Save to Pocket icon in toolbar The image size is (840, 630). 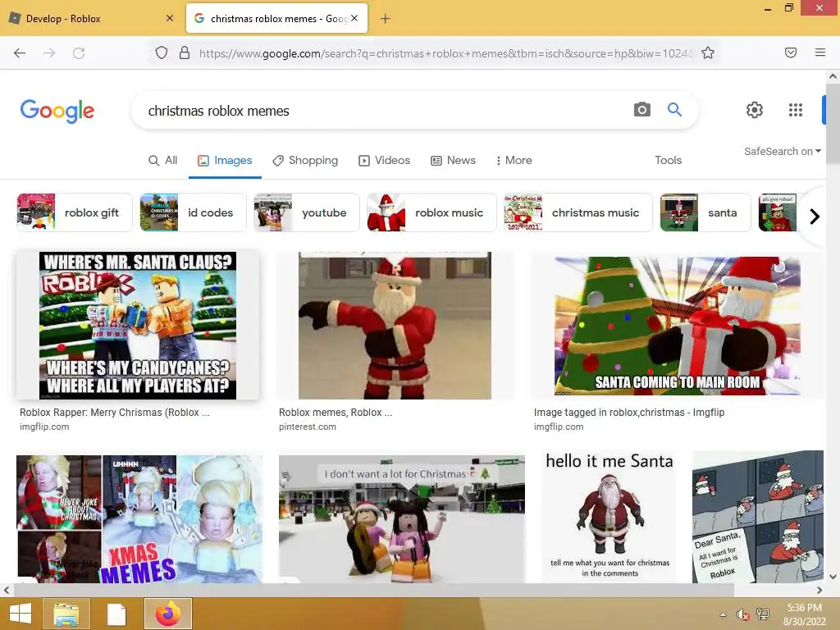pos(791,52)
